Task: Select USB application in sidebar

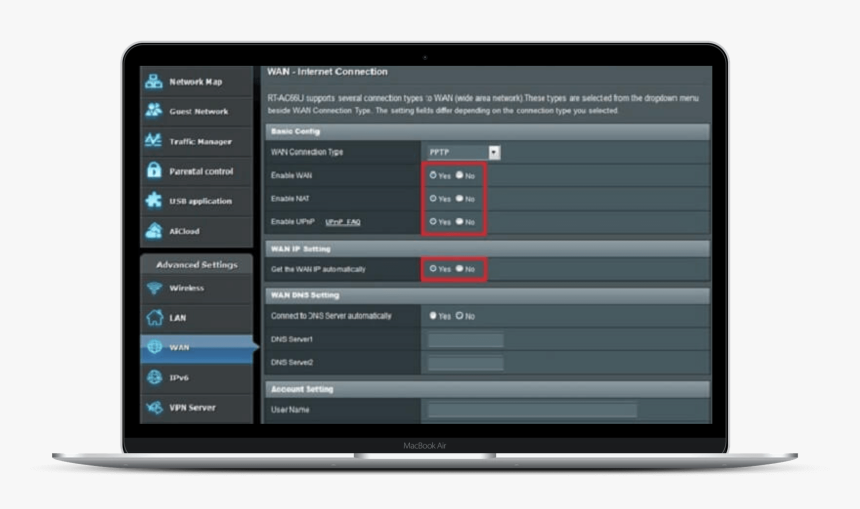Action: (196, 201)
